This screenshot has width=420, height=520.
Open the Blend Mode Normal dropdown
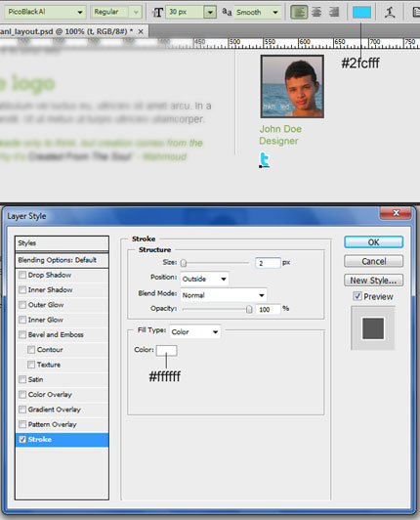click(x=224, y=295)
